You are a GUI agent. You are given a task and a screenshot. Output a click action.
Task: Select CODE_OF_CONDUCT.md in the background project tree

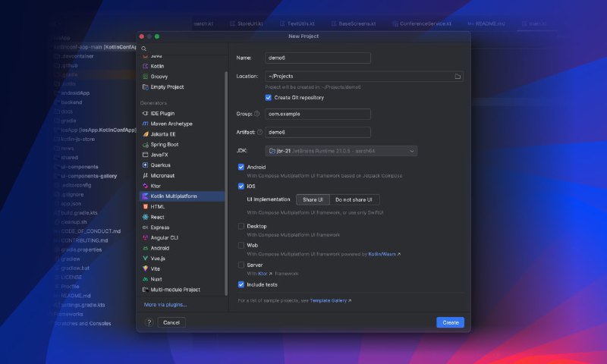click(90, 231)
